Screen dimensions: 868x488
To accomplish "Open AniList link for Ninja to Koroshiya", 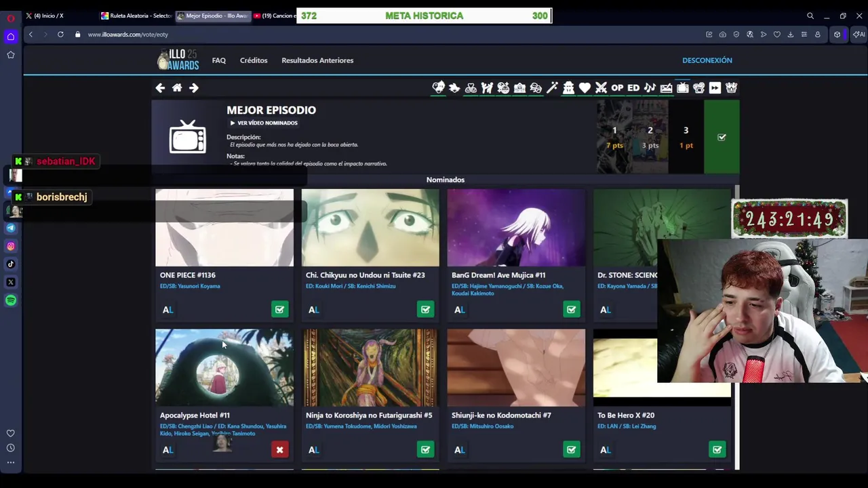I will pos(313,449).
